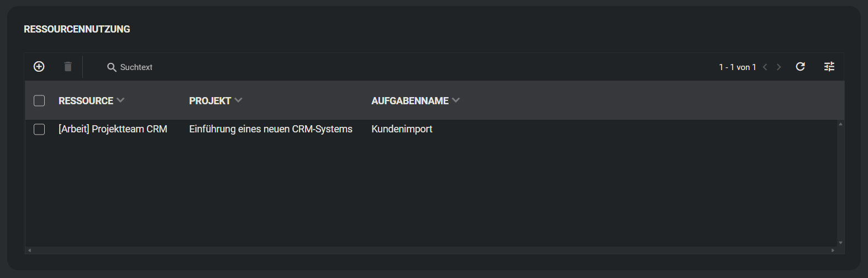The width and height of the screenshot is (868, 278).
Task: Open the table column settings icon
Action: [x=829, y=67]
